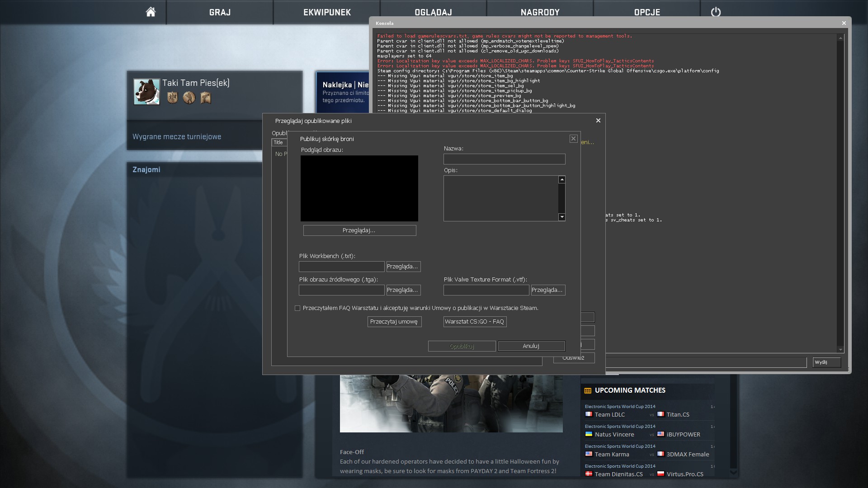Open the NAGRODY menu
This screenshot has height=488, width=868.
pyautogui.click(x=540, y=12)
